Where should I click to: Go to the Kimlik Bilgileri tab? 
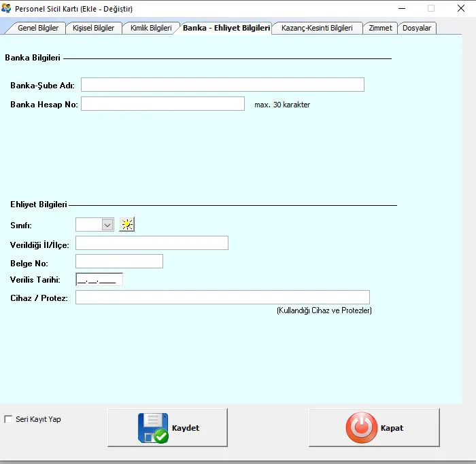coord(151,28)
